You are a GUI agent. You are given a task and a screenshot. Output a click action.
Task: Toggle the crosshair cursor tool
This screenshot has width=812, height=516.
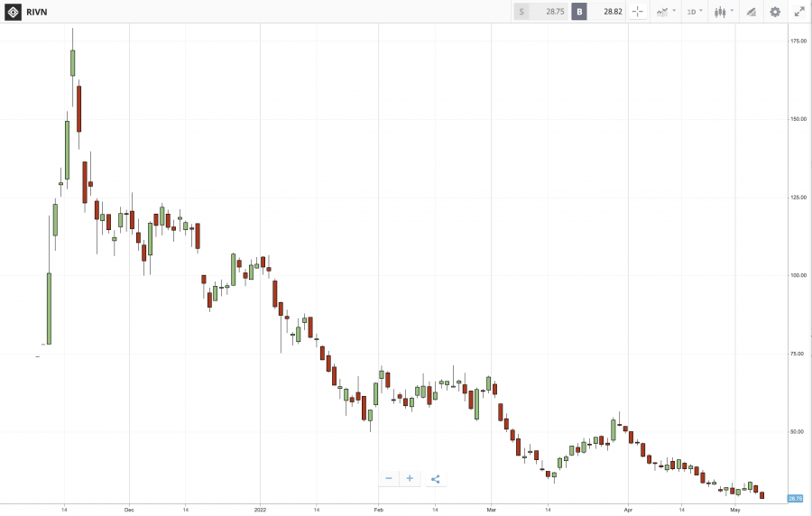point(638,12)
